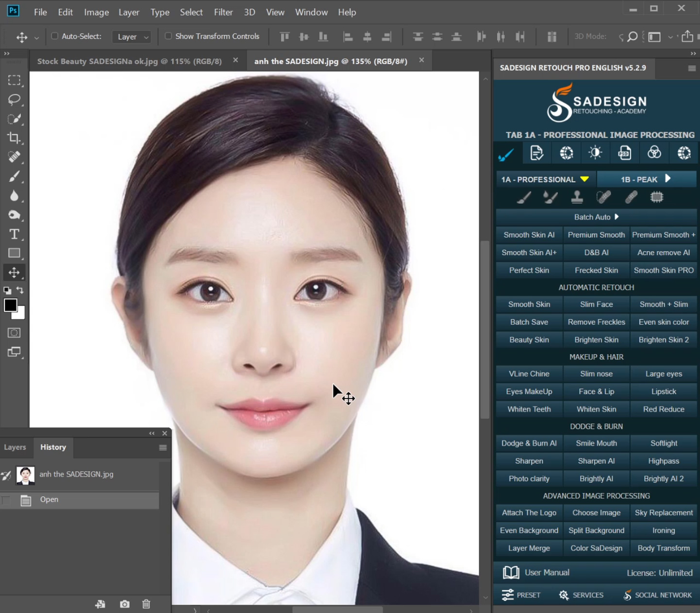Open the Layer auto-select dropdown

coord(132,37)
